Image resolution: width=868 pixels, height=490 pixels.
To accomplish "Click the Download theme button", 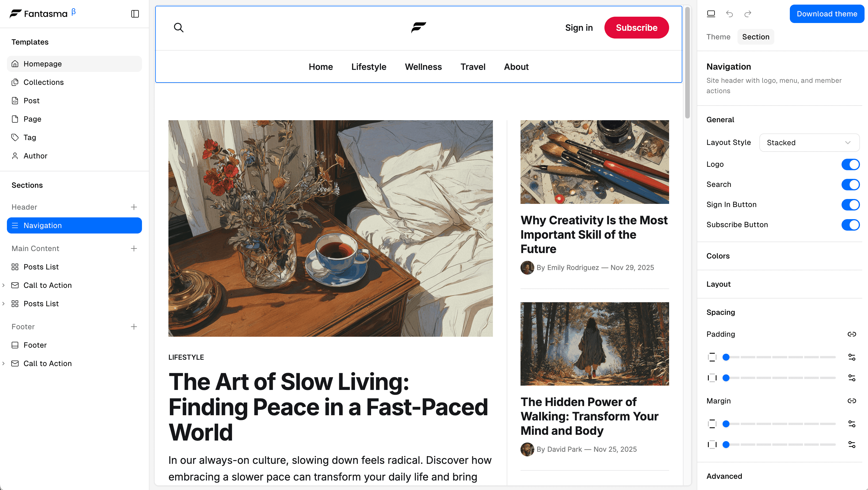I will [827, 14].
